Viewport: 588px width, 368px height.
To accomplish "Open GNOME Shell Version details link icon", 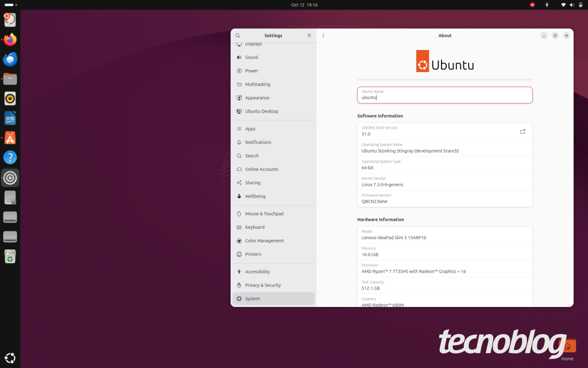I will (523, 132).
